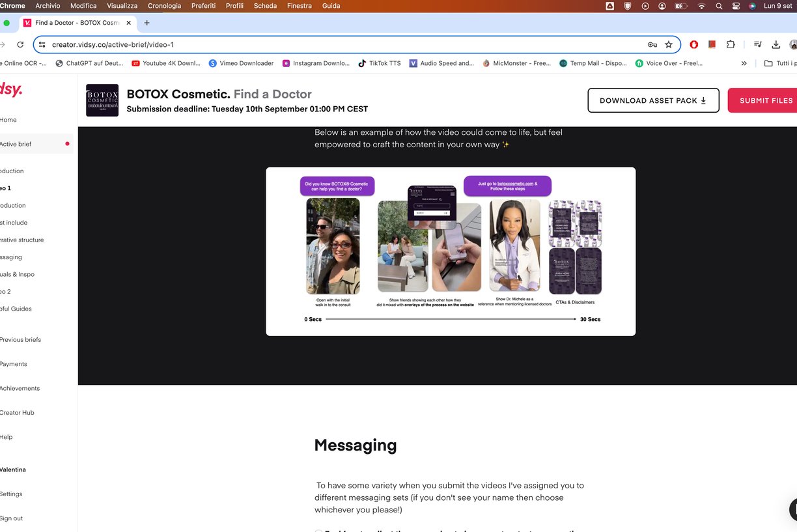797x532 pixels.
Task: Click the Google Drive icon in menu bar
Action: pyautogui.click(x=610, y=6)
